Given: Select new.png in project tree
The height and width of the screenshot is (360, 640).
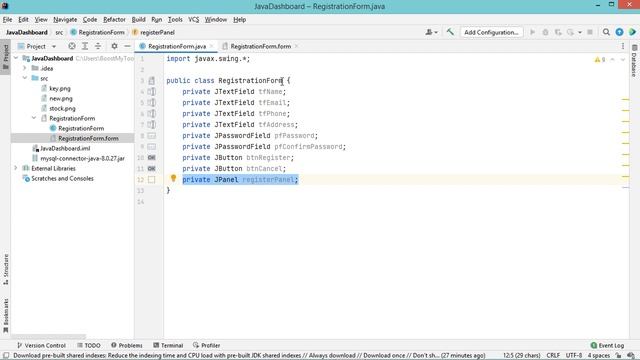Looking at the screenshot, I should tap(61, 98).
